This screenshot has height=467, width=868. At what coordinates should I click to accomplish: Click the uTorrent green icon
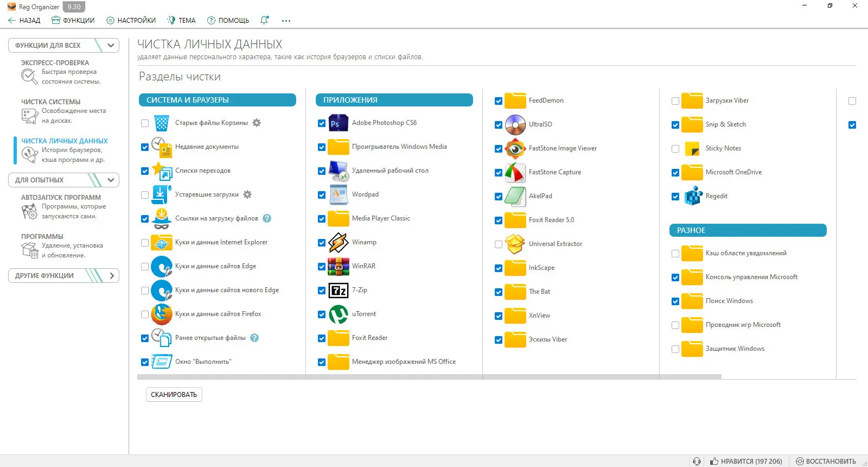point(339,314)
